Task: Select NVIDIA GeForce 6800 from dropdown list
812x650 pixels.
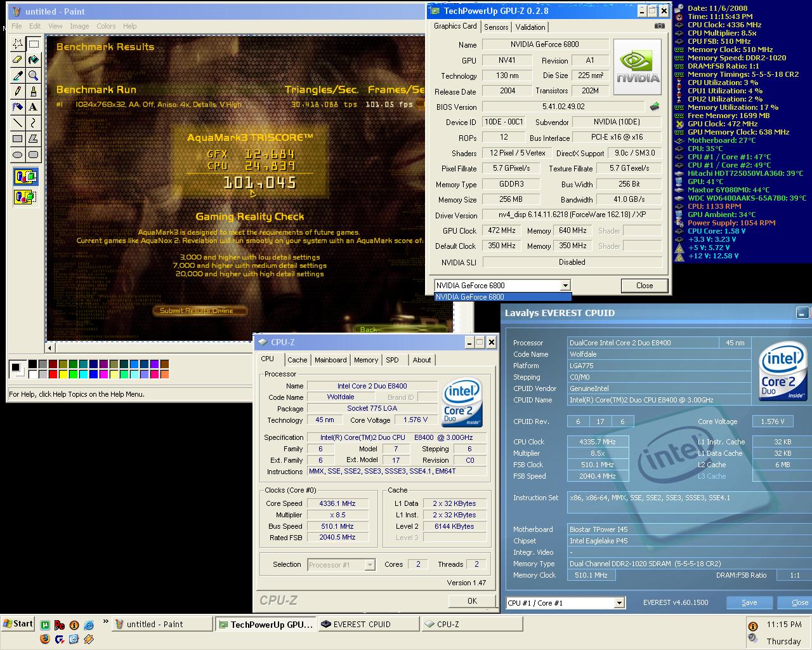Action: (x=502, y=296)
